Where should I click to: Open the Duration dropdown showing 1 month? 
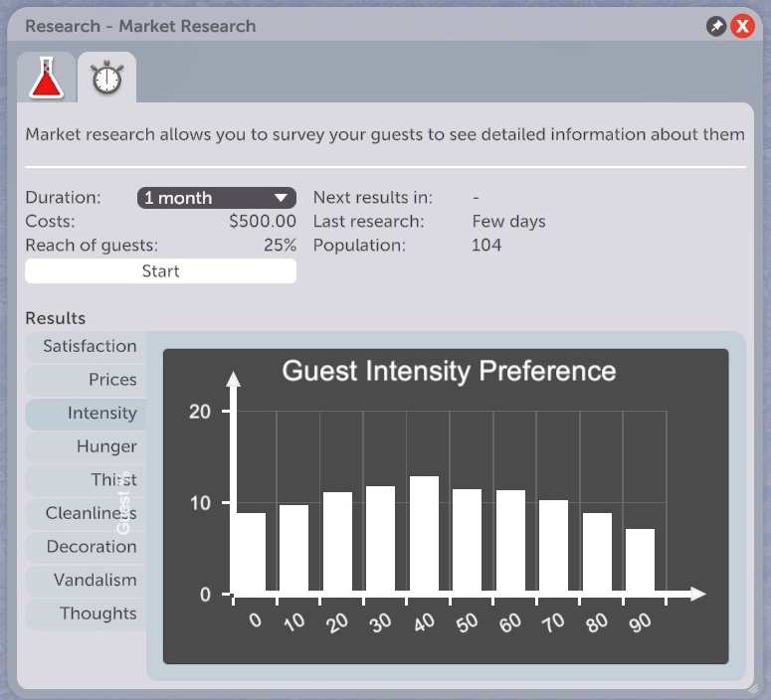click(x=216, y=198)
